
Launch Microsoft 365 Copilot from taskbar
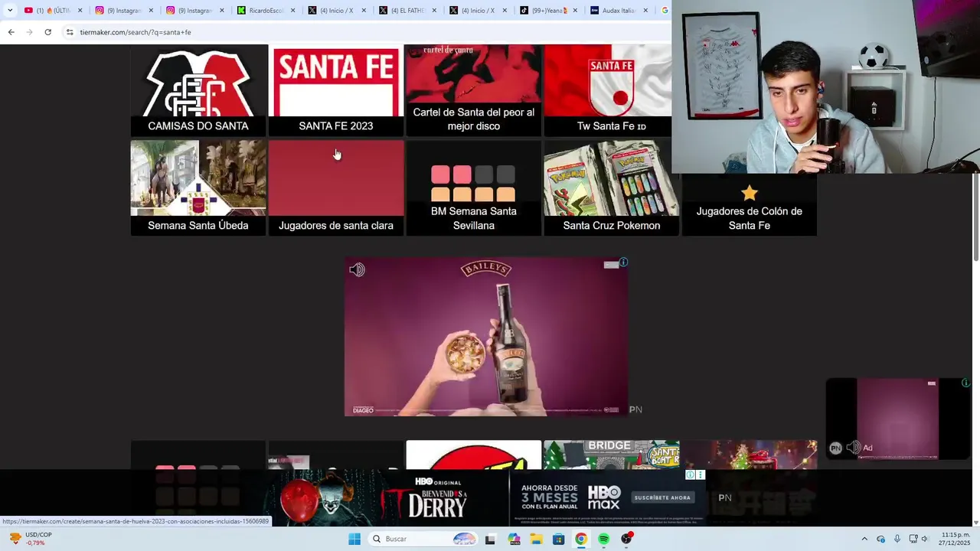point(514,539)
